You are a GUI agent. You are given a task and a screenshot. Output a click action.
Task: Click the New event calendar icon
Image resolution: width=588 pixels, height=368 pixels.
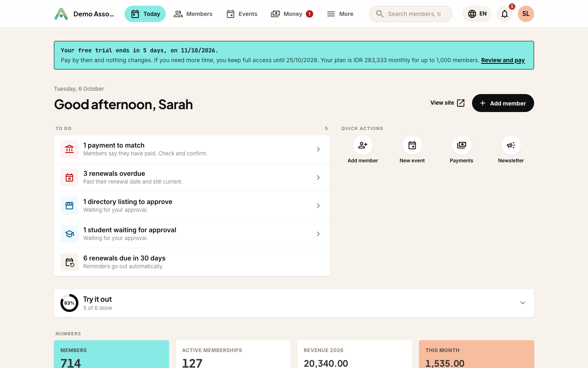[412, 145]
